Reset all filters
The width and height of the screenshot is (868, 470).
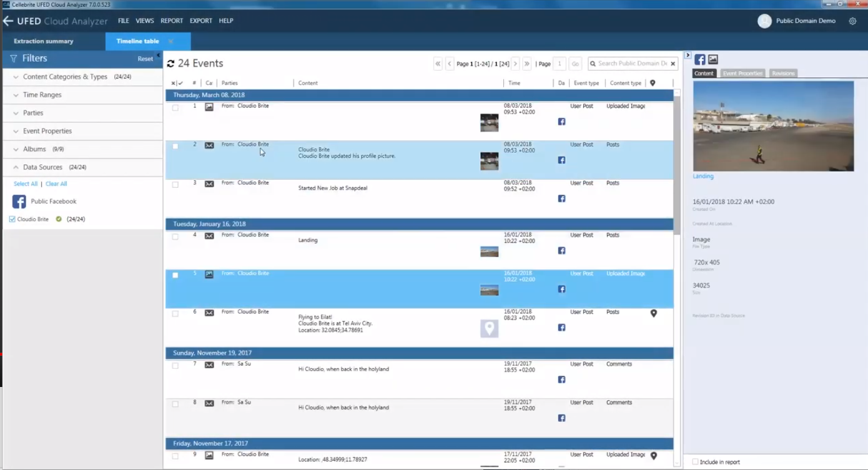(145, 59)
